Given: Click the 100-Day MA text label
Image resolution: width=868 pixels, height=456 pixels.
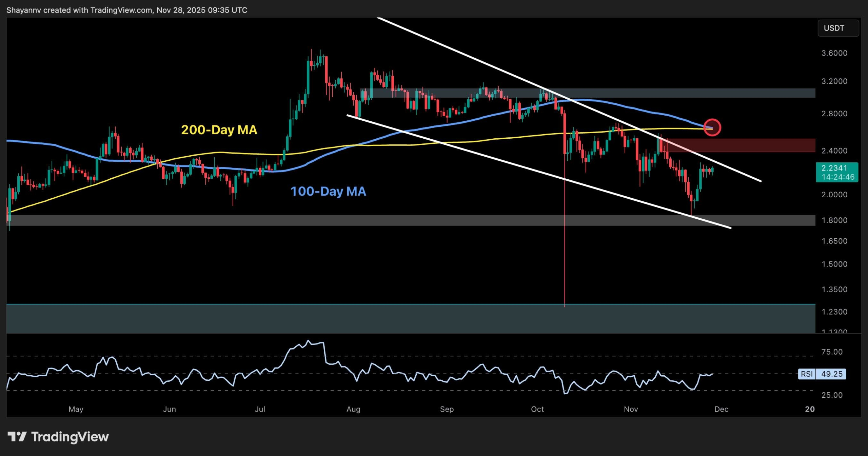Looking at the screenshot, I should pyautogui.click(x=328, y=192).
